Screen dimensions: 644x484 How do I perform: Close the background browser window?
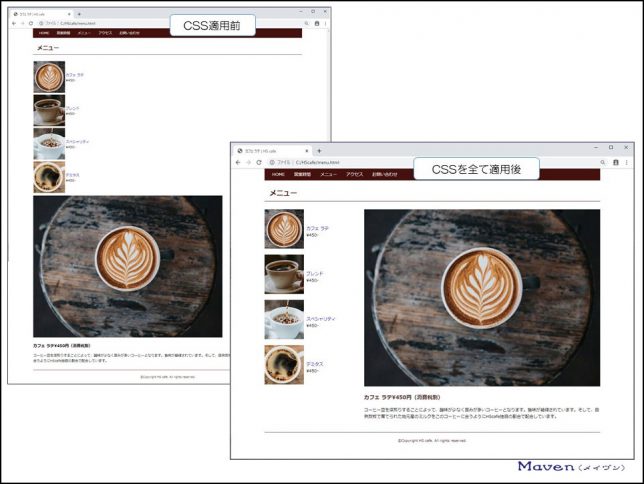point(325,12)
